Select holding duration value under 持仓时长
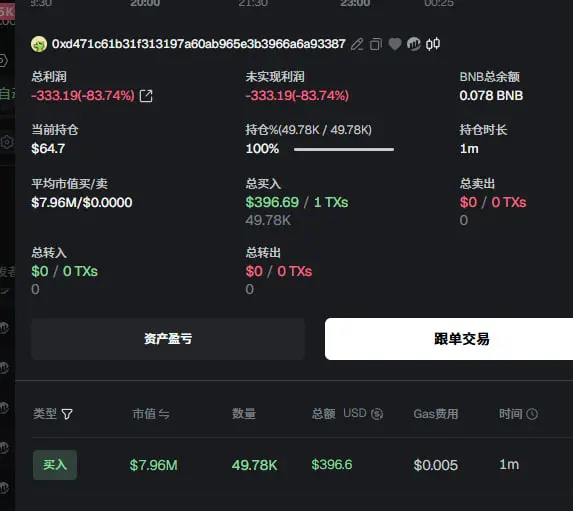The image size is (573, 511). [469, 149]
